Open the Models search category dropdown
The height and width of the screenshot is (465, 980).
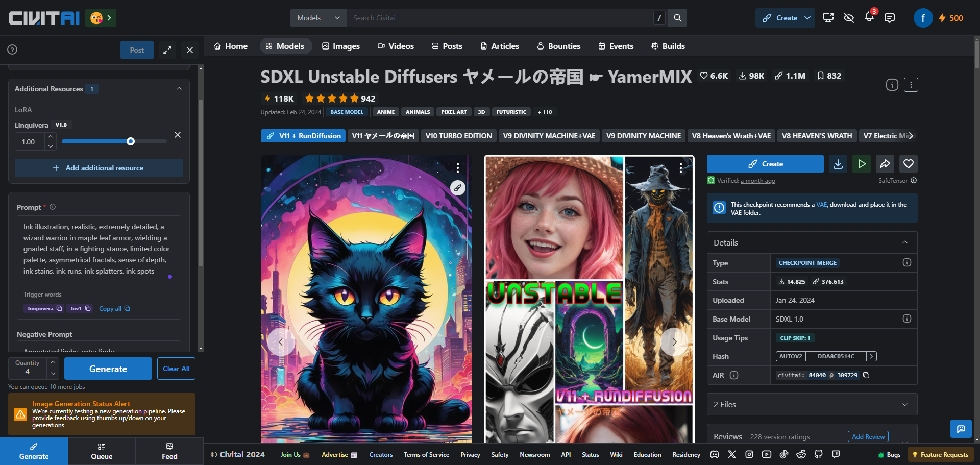(x=318, y=18)
